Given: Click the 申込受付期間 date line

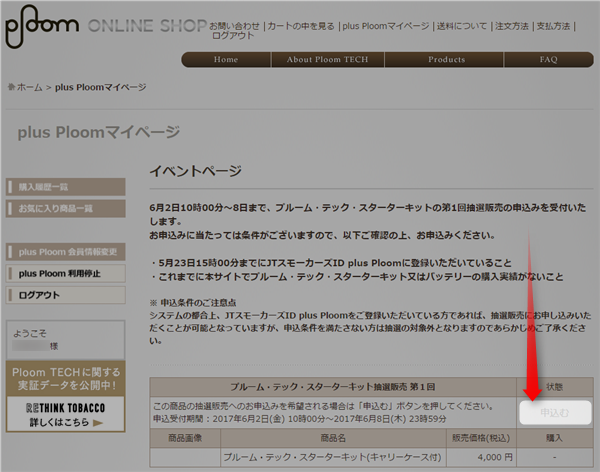Looking at the screenshot, I should (300, 419).
